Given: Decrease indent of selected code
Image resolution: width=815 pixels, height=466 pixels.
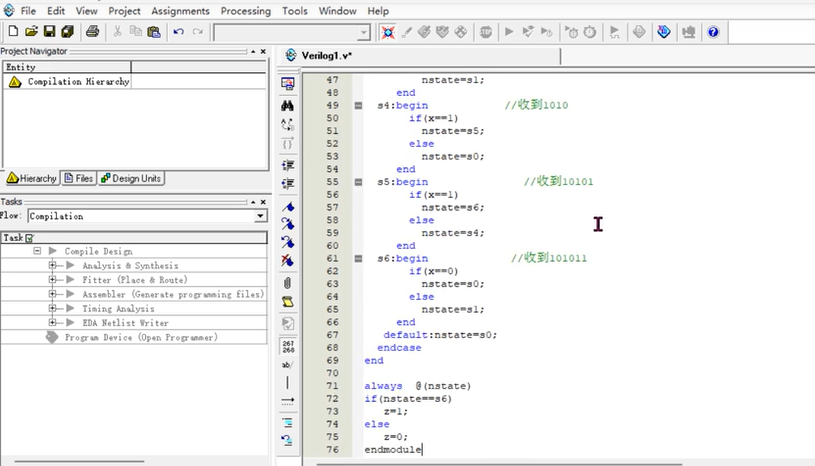Looking at the screenshot, I should point(287,183).
